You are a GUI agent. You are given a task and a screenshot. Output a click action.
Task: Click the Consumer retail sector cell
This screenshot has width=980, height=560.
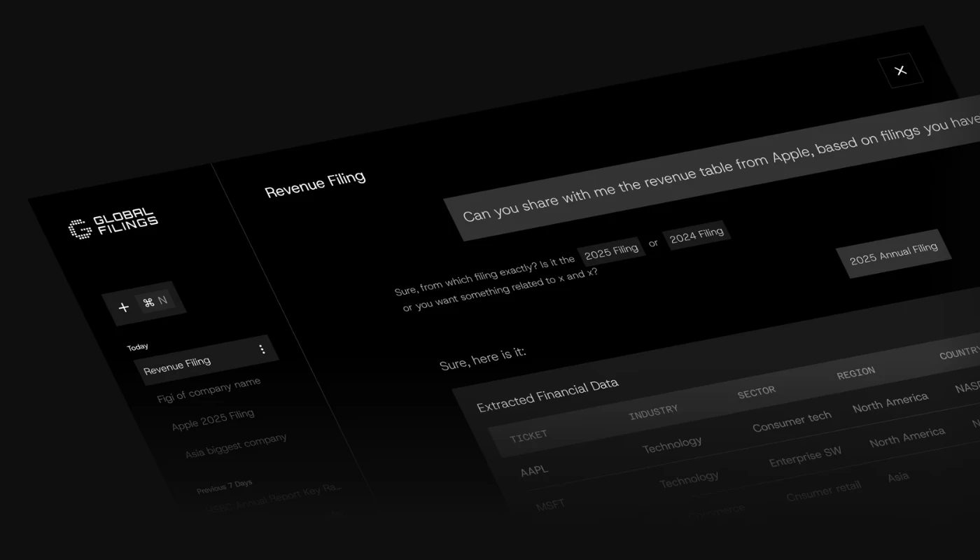(823, 490)
